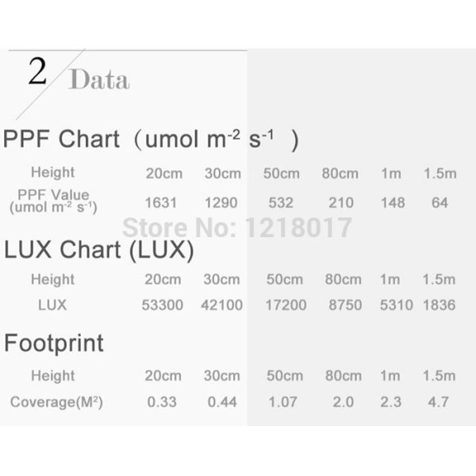Click the 64 PPF value at 1.5m
This screenshot has width=476, height=476.
(x=440, y=202)
